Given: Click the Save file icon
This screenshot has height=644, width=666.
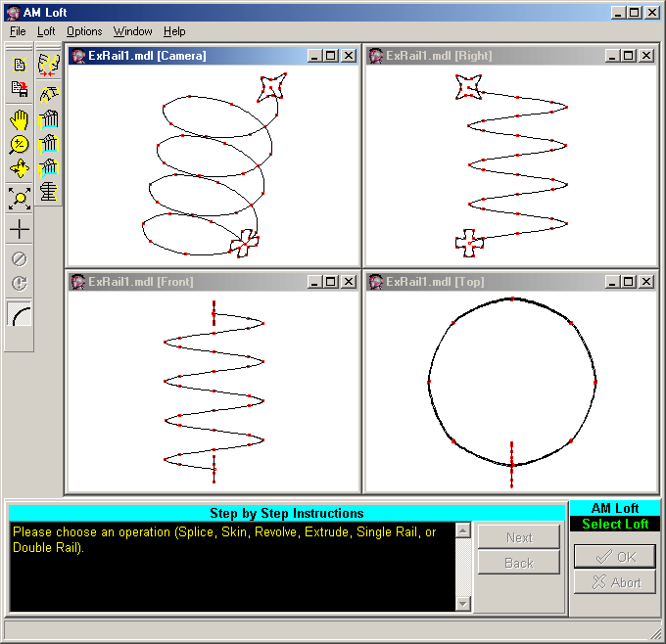Looking at the screenshot, I should coord(19,90).
